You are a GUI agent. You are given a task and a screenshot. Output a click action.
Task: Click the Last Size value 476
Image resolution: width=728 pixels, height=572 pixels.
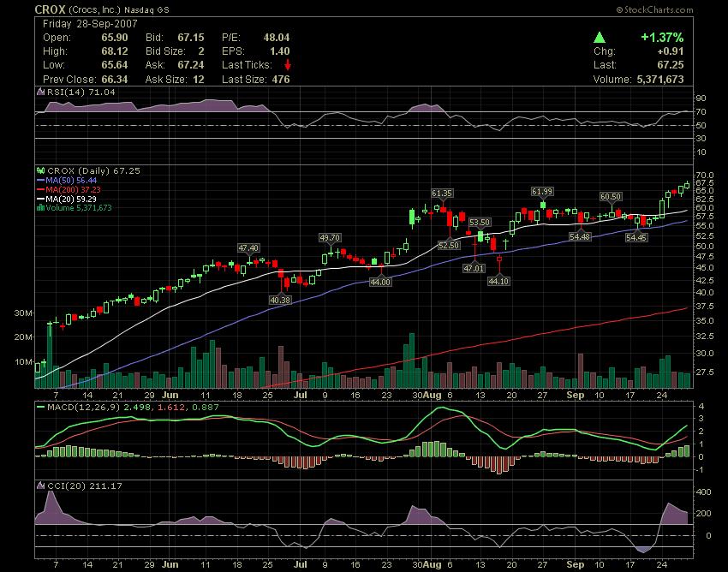coord(281,80)
